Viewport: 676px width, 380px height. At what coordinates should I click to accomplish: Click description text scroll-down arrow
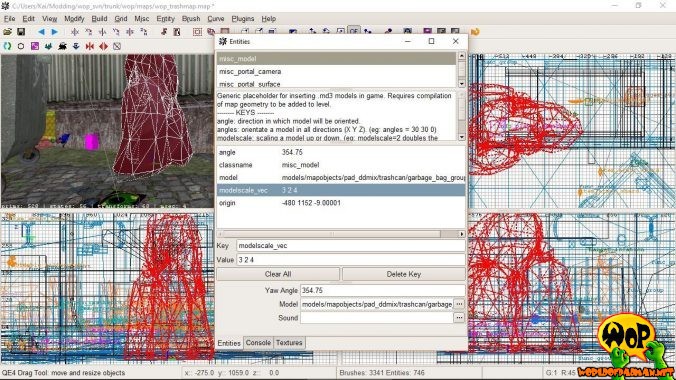pyautogui.click(x=462, y=137)
